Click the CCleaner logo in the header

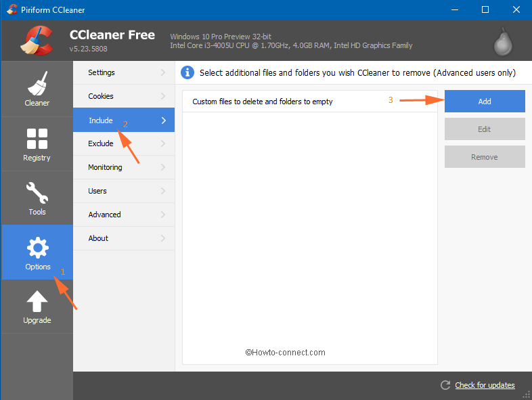point(37,41)
